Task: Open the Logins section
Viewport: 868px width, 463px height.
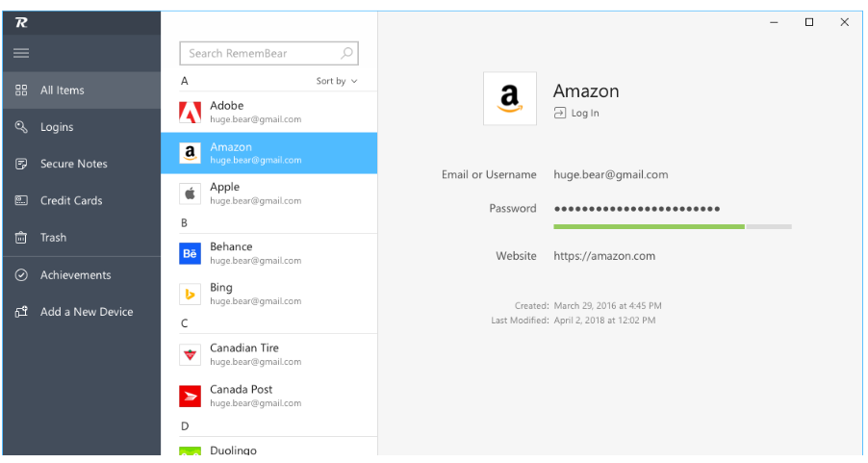Action: click(57, 127)
